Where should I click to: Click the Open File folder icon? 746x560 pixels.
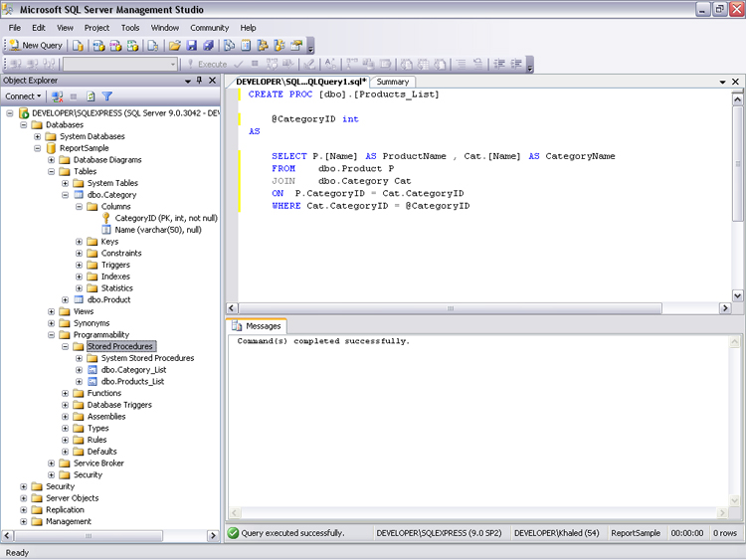click(175, 45)
